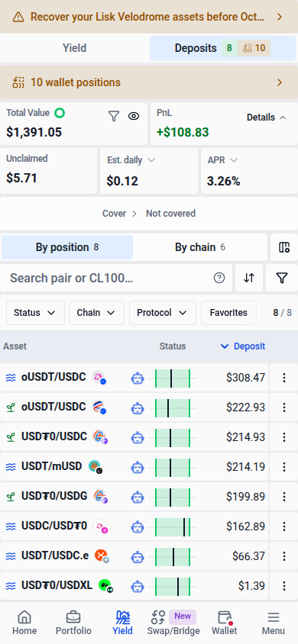Viewport: 298px width, 644px height.
Task: Open more options for $308.47 oUSDT/USDC
Action: click(283, 378)
